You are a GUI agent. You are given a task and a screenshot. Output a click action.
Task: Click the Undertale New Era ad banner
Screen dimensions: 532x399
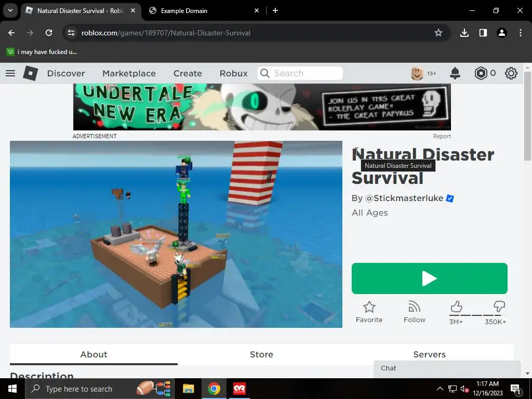pyautogui.click(x=262, y=107)
